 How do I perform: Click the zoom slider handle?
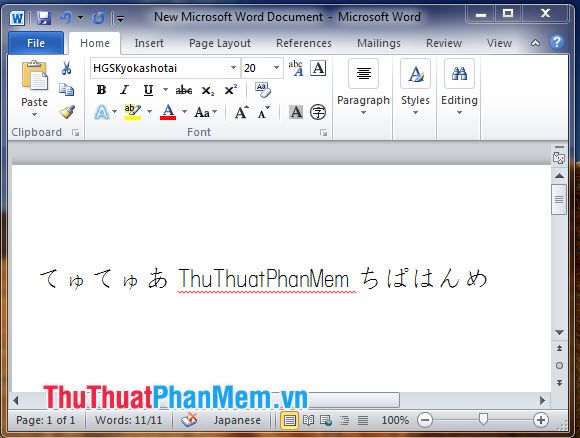pos(483,420)
